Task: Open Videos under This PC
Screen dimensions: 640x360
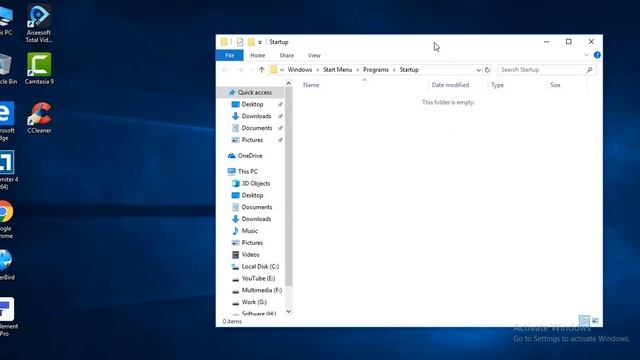Action: pyautogui.click(x=250, y=254)
